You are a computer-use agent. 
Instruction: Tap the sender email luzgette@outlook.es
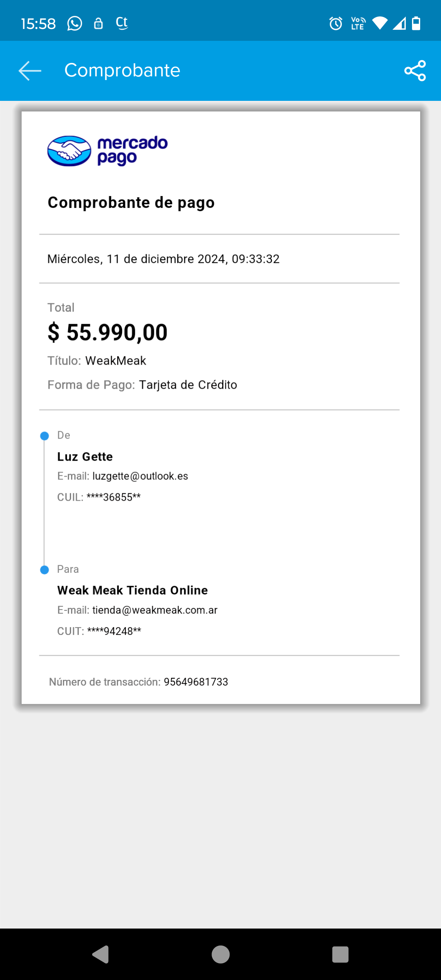point(140,476)
